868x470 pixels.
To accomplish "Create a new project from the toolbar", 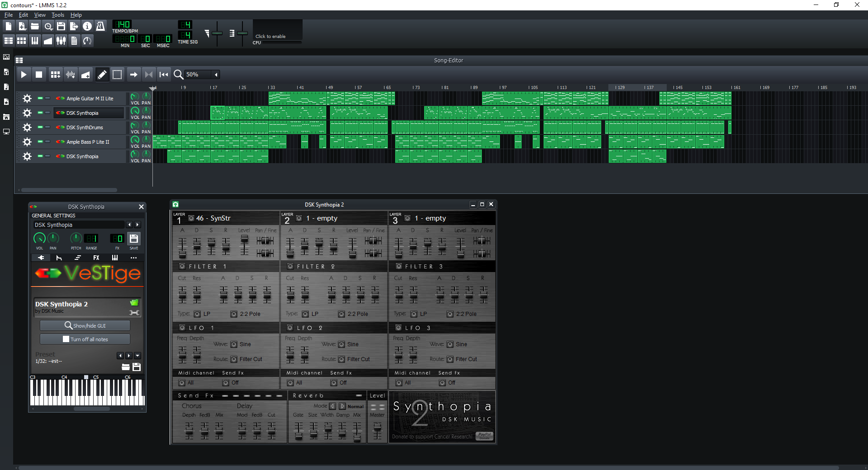I will coord(8,26).
